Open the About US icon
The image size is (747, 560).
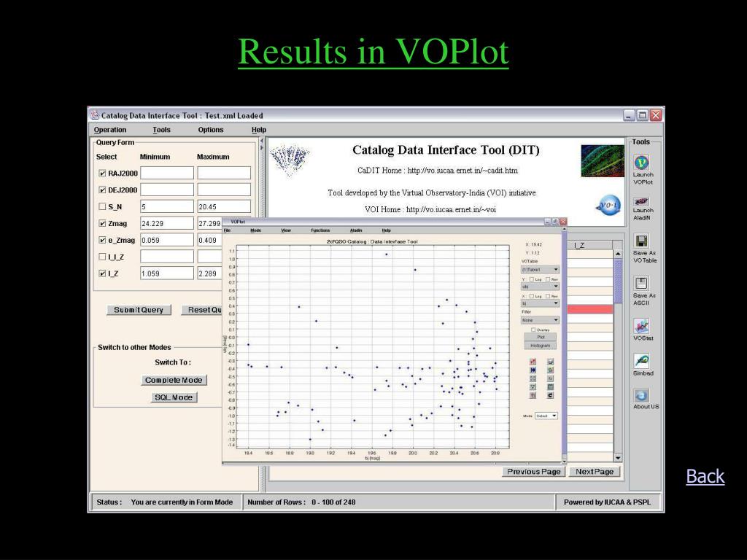(641, 395)
